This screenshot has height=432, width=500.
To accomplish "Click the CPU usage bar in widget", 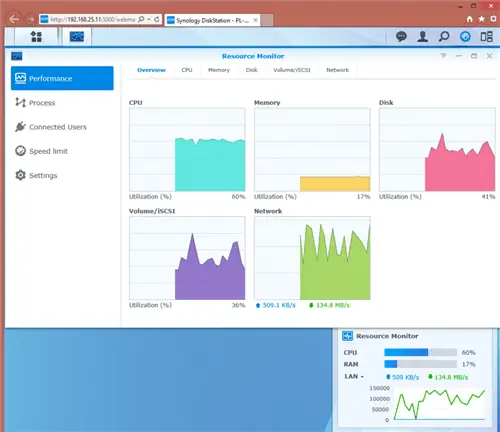I will [x=420, y=352].
